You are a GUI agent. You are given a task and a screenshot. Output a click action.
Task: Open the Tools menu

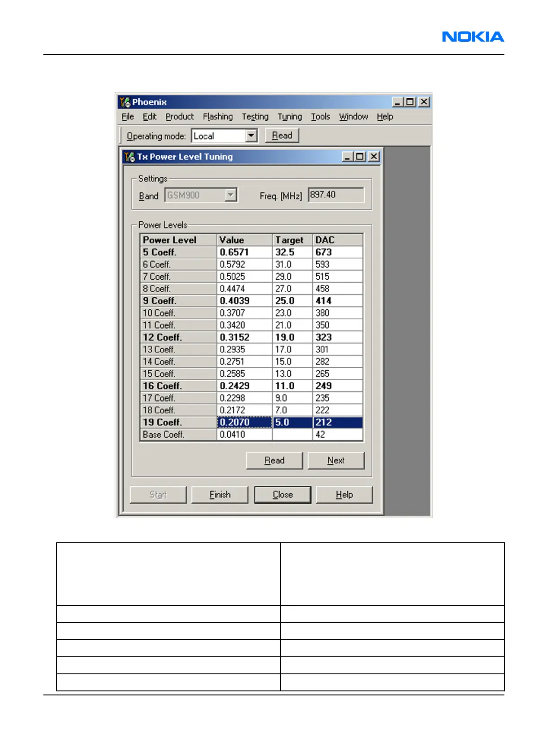321,117
